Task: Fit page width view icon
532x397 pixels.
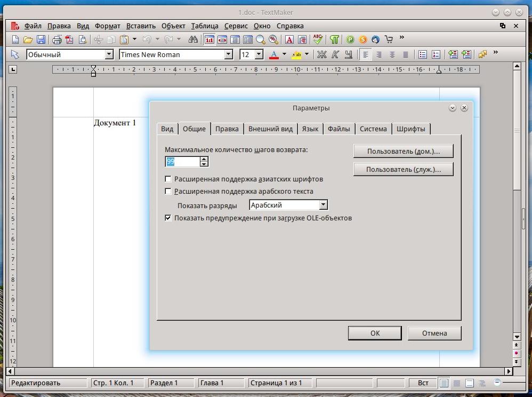Action: tap(222, 39)
